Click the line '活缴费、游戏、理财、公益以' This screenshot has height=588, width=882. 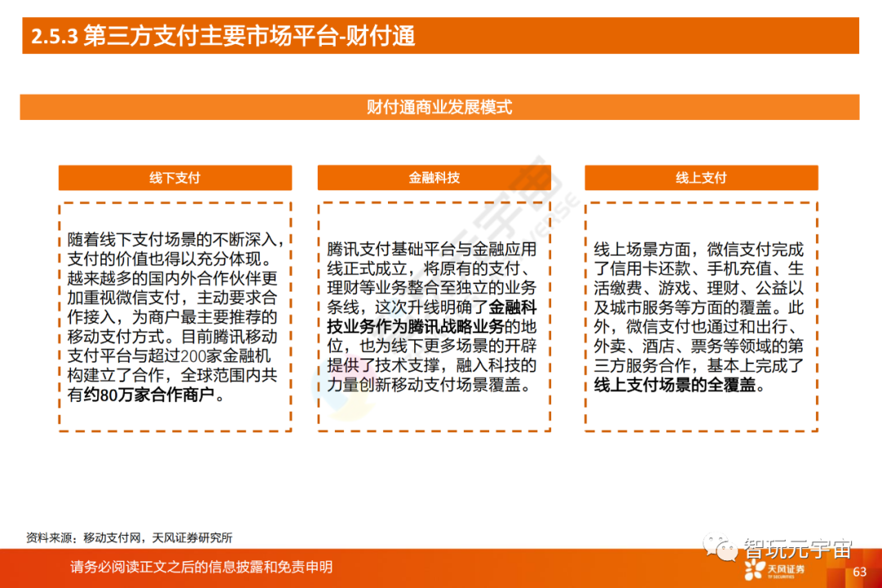point(698,287)
